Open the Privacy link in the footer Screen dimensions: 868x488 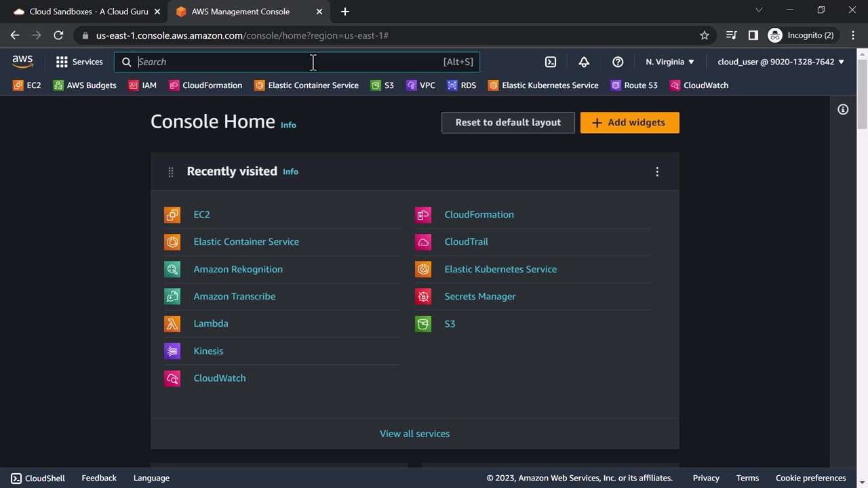point(706,479)
